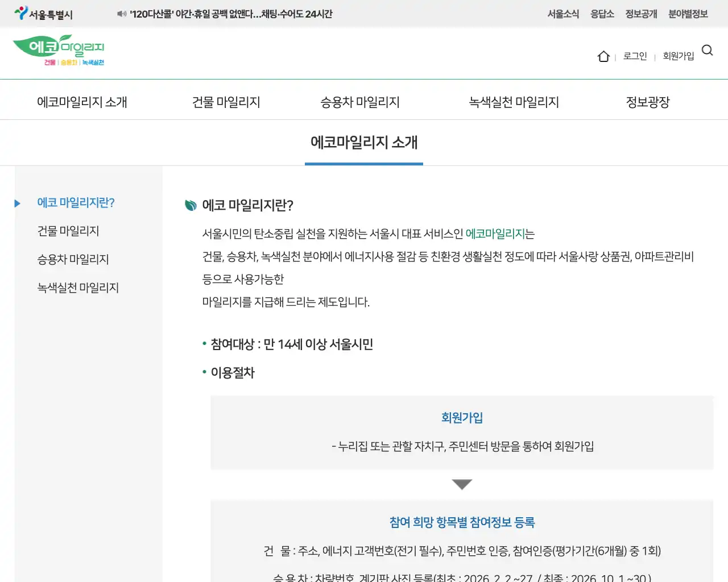Open the 녹색실천 마일리지 main menu
728x582 pixels.
point(514,102)
